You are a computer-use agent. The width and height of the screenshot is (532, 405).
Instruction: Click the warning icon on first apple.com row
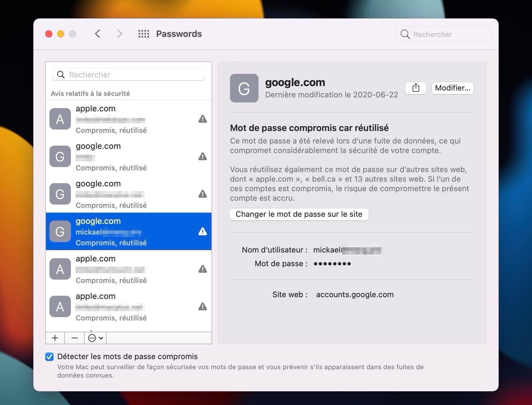(x=203, y=119)
